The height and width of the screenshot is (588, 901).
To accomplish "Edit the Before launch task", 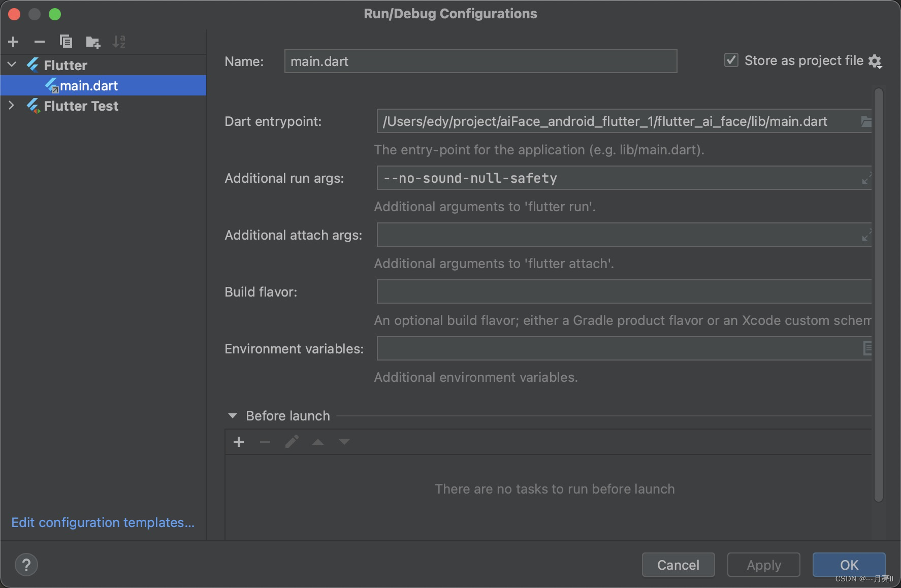I will [292, 442].
